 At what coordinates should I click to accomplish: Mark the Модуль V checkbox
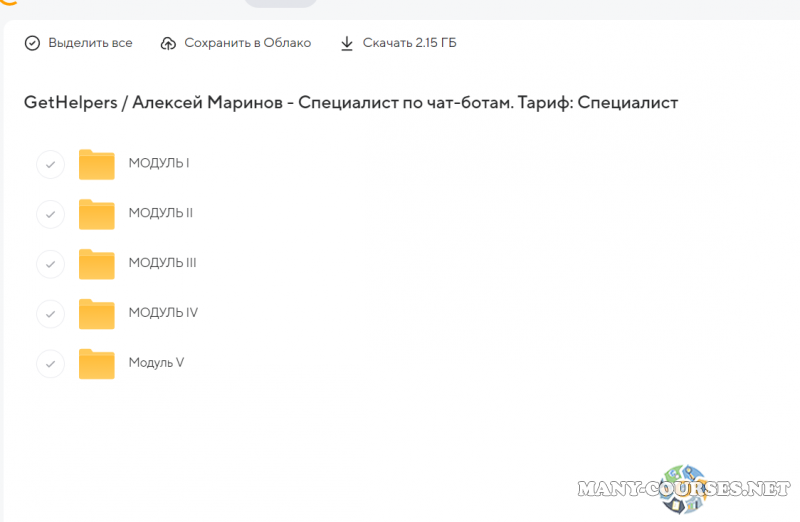tap(50, 364)
